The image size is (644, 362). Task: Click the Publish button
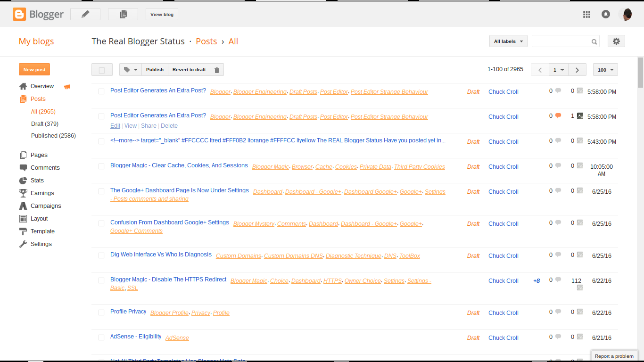tap(155, 70)
